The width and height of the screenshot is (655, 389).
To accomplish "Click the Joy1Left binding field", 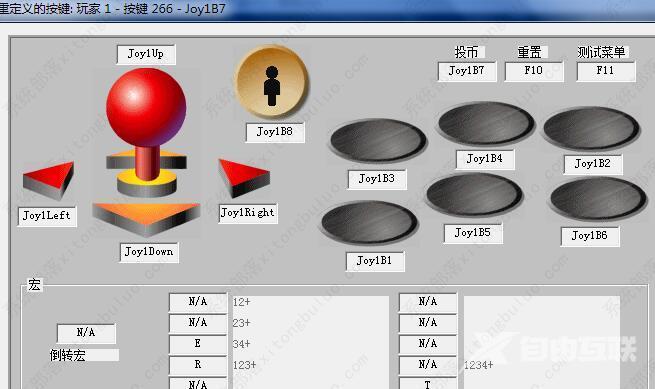I will 47,216.
